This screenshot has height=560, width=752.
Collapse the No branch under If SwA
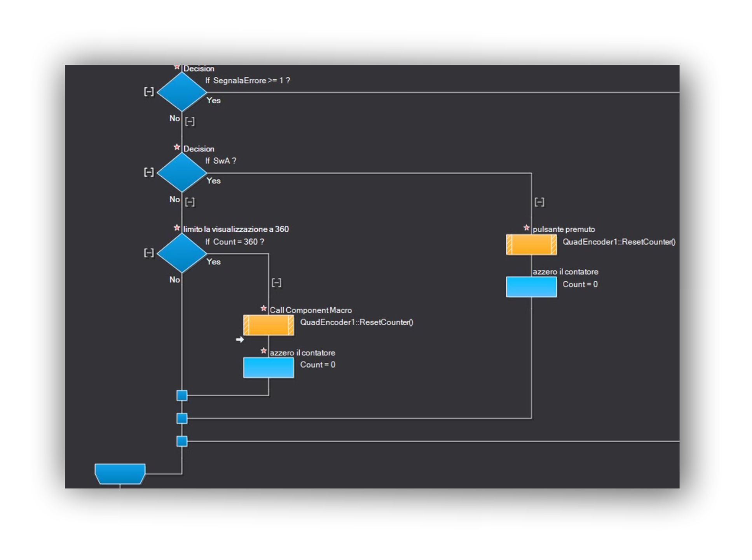click(190, 202)
